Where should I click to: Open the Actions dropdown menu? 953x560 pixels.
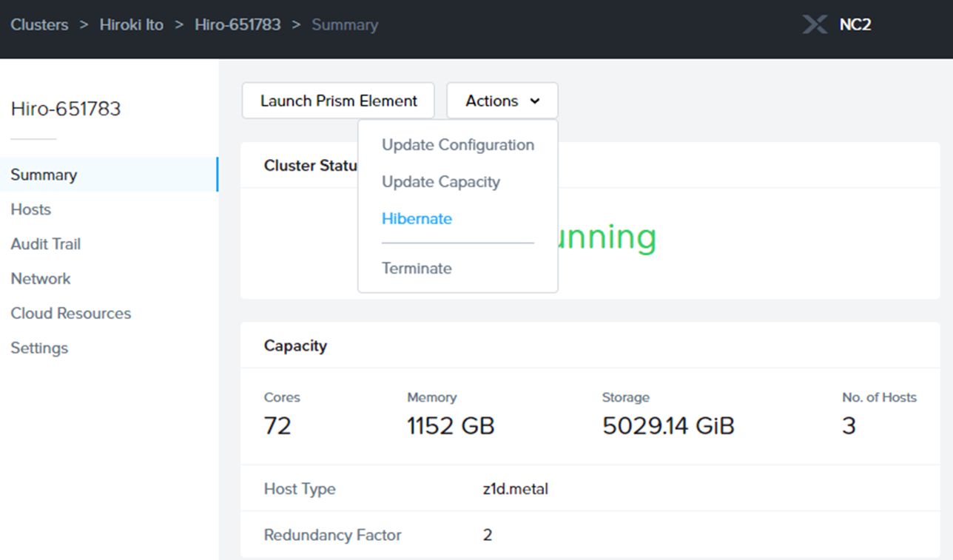[502, 101]
